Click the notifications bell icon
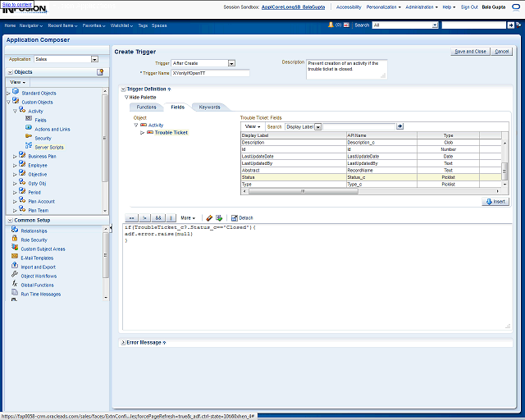This screenshot has width=525, height=420. 331,25
